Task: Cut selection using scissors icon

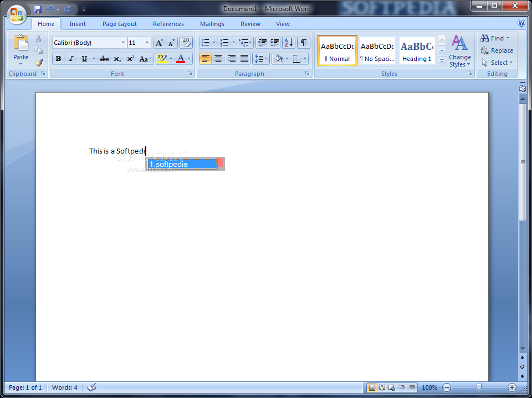Action: (x=39, y=38)
